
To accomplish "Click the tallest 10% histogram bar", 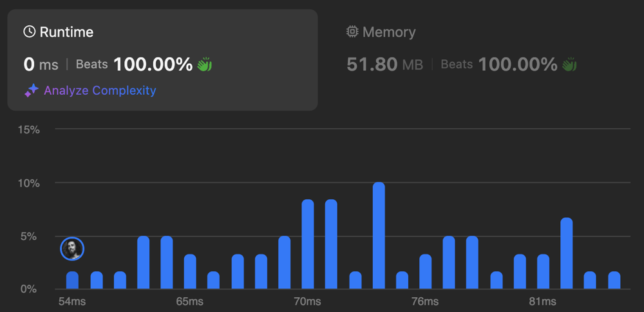I will [379, 235].
